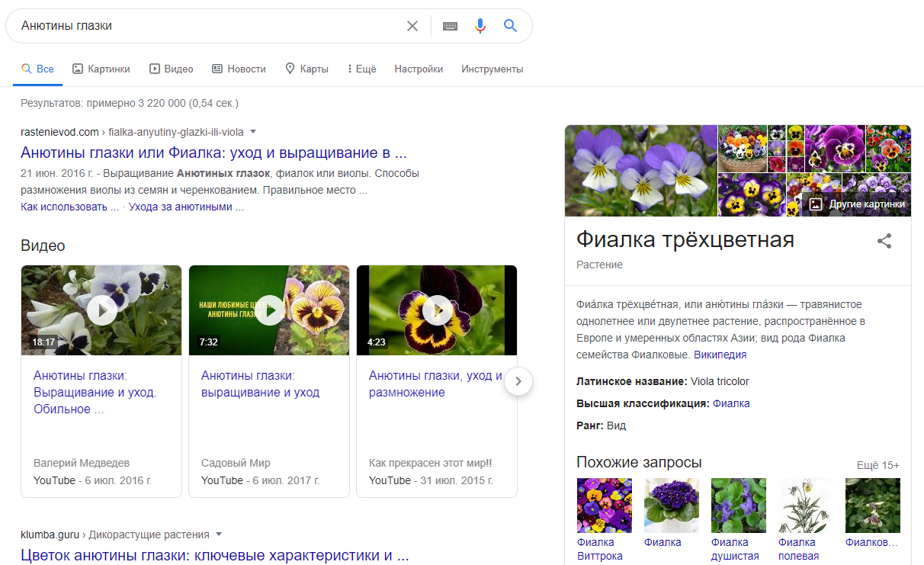Open the Ещё more-options menu
The width and height of the screenshot is (924, 565).
point(361,69)
